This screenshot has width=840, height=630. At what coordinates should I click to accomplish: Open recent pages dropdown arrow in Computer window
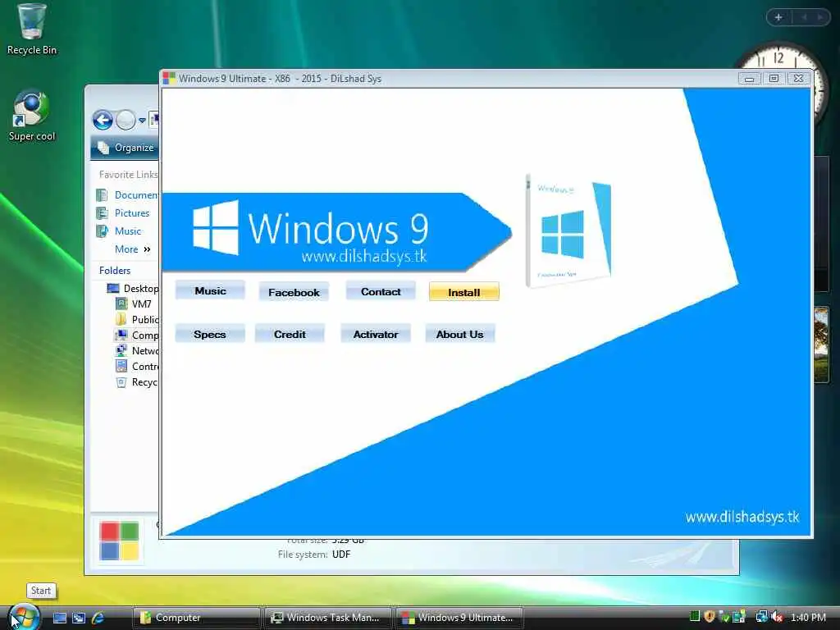142,121
